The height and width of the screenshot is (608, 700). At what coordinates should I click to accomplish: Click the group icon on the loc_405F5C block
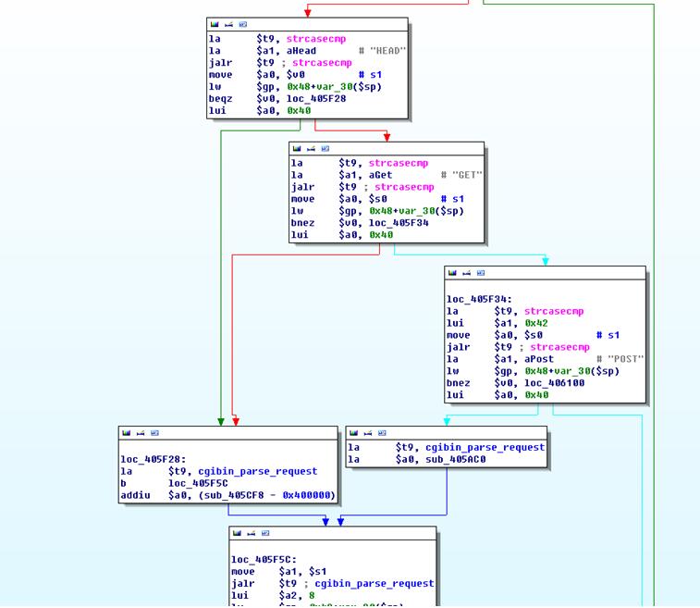(265, 533)
